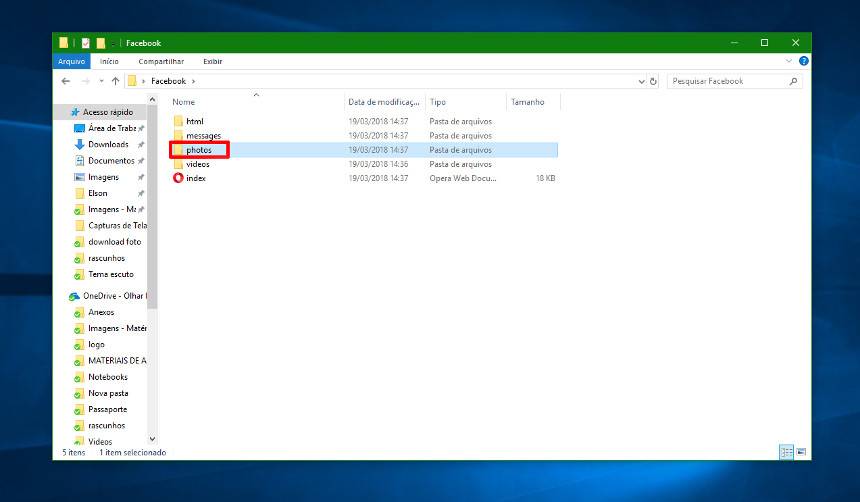Select OneDrive in the navigation pane
The width and height of the screenshot is (860, 502).
(114, 296)
